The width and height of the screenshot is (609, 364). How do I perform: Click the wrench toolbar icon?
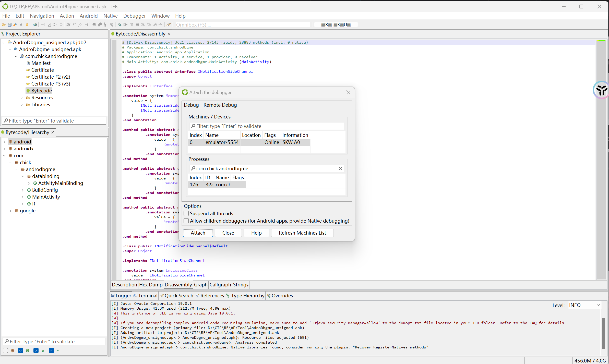point(15,25)
